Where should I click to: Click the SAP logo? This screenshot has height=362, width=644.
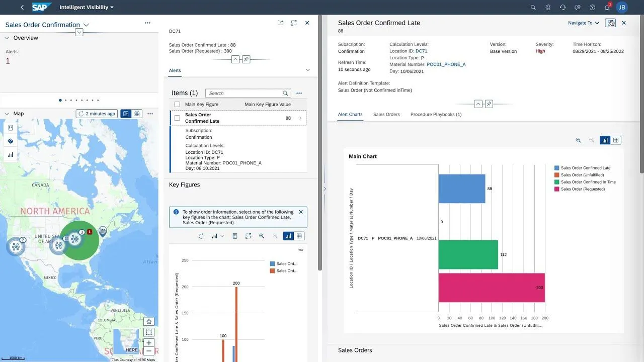coord(42,7)
